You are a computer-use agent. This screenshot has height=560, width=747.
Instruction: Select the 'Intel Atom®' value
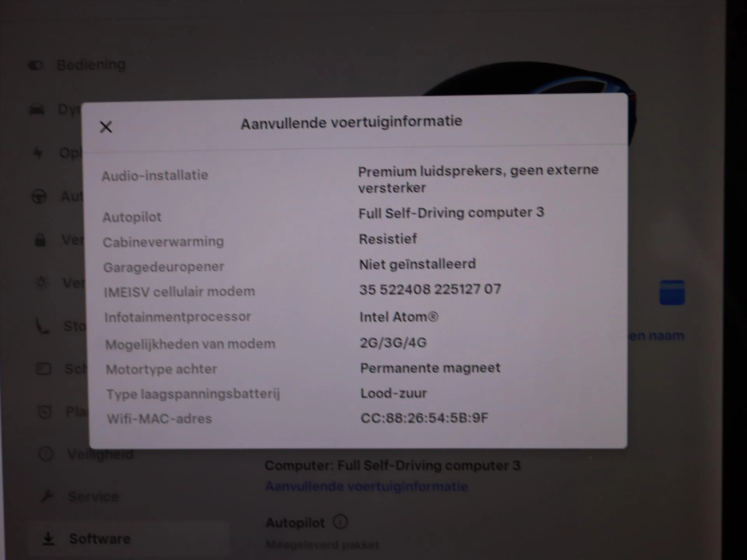399,317
